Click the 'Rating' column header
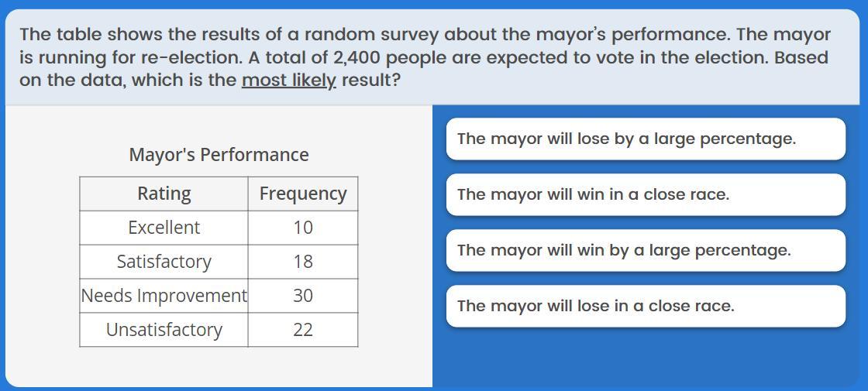 click(164, 194)
